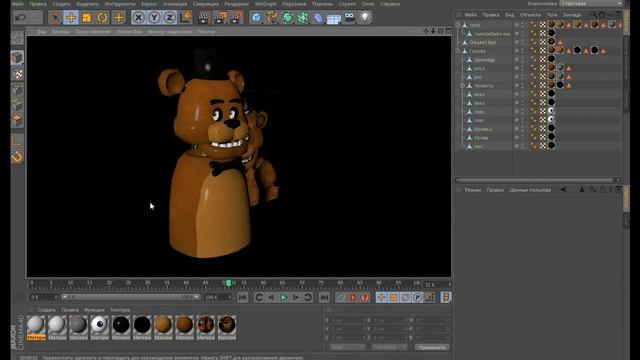Open the green array/modeling objects icon
640x360 pixels.
303,18
